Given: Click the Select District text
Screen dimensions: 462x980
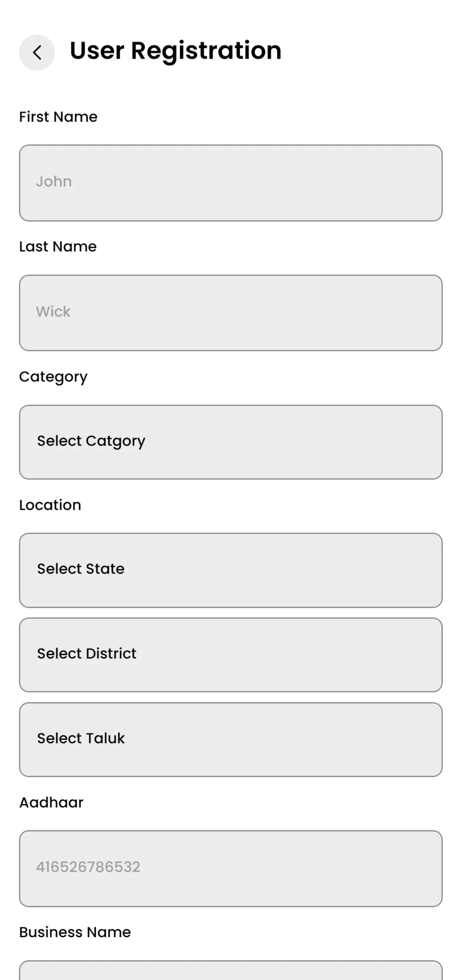Looking at the screenshot, I should tap(86, 653).
